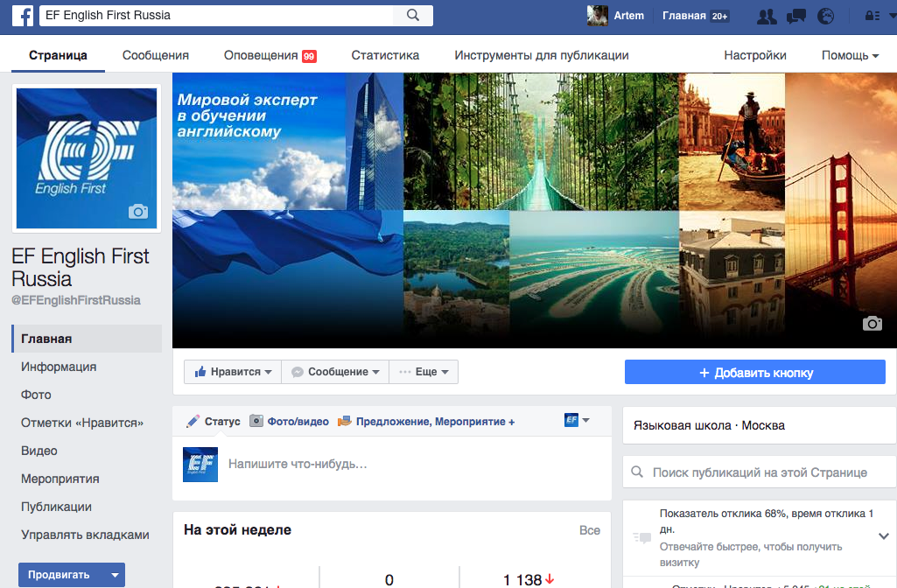Click Добавить кнопку button

tap(755, 373)
